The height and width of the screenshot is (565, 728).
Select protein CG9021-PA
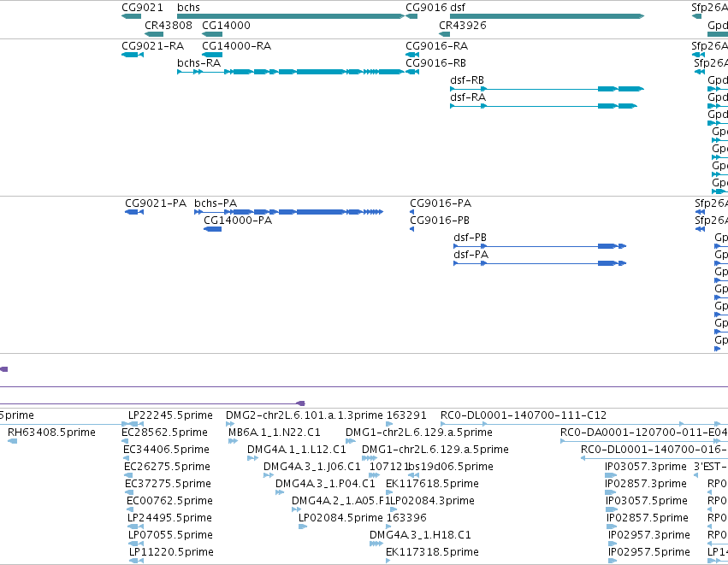point(134,212)
